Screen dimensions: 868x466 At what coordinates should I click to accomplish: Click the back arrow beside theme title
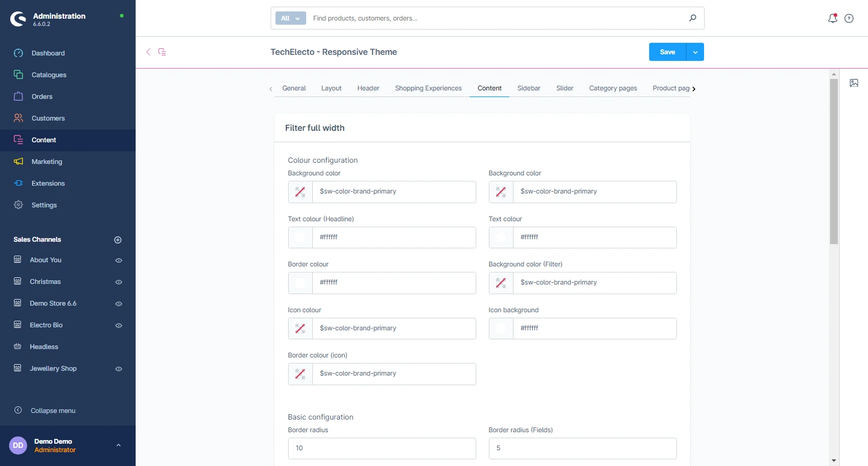click(148, 52)
